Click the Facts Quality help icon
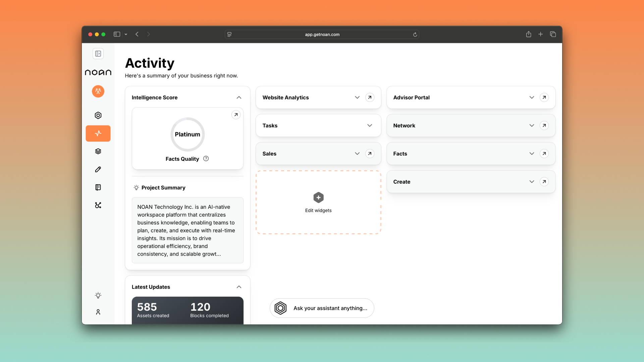 206,159
